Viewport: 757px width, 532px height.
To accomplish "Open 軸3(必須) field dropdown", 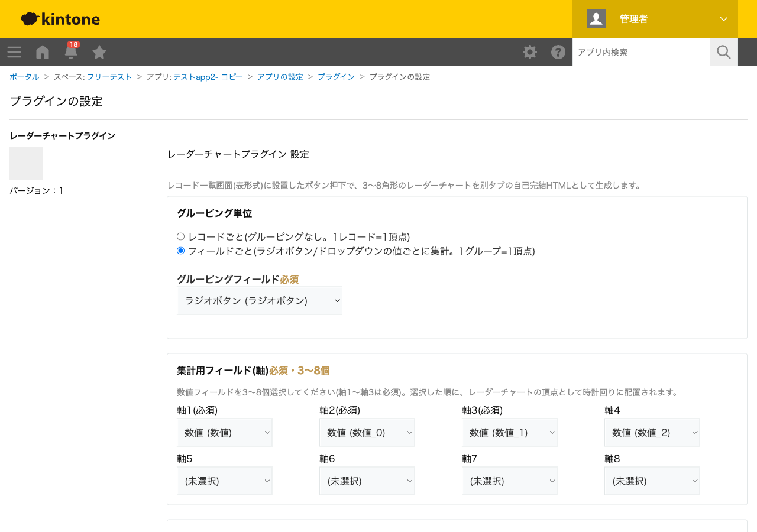I will pyautogui.click(x=510, y=432).
